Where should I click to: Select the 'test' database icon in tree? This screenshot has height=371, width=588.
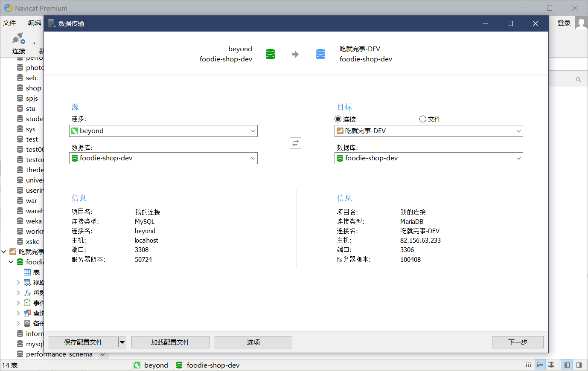click(20, 139)
